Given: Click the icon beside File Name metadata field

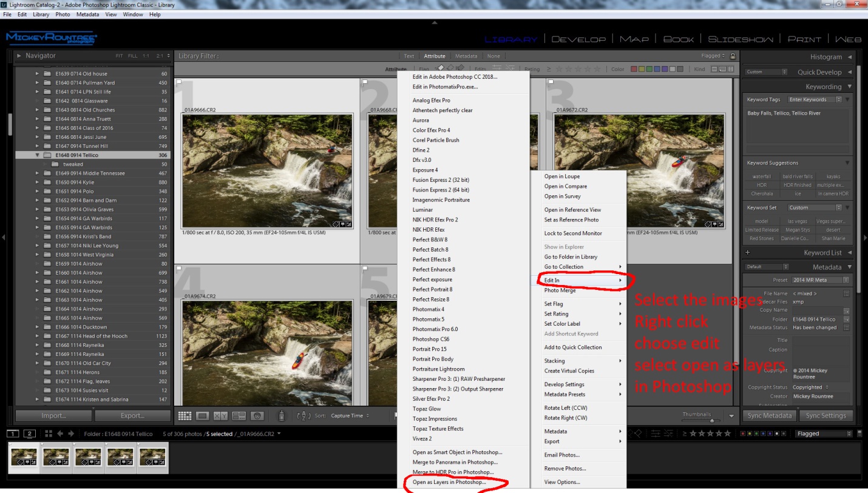Looking at the screenshot, I should 846,293.
